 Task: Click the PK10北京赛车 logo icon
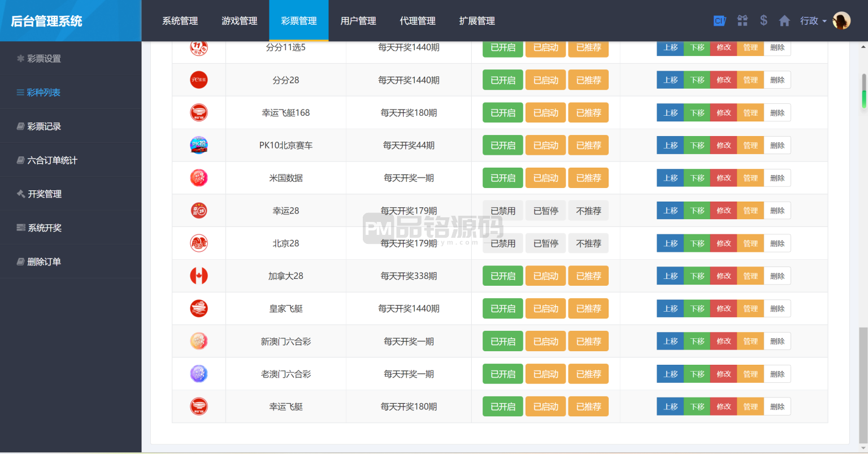tap(199, 145)
